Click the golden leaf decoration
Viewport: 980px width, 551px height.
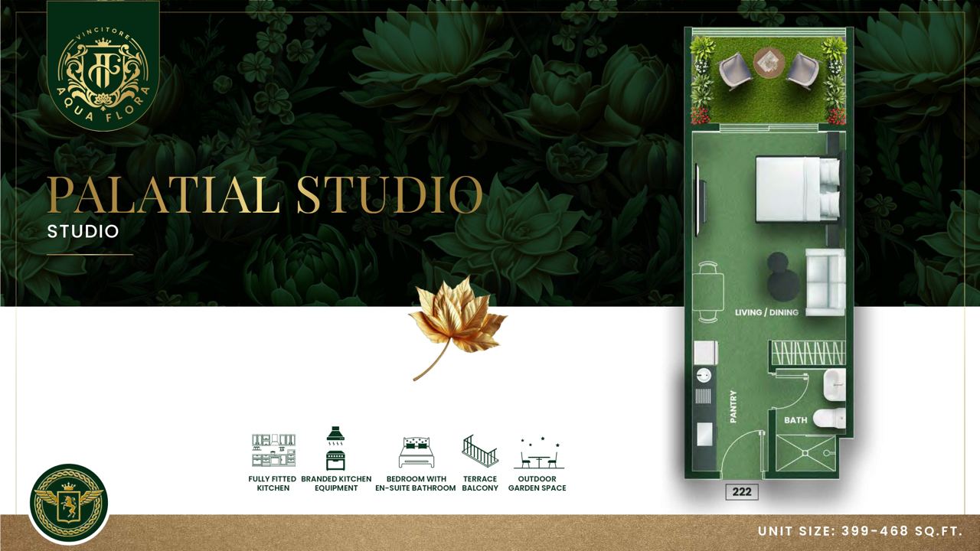pos(455,325)
